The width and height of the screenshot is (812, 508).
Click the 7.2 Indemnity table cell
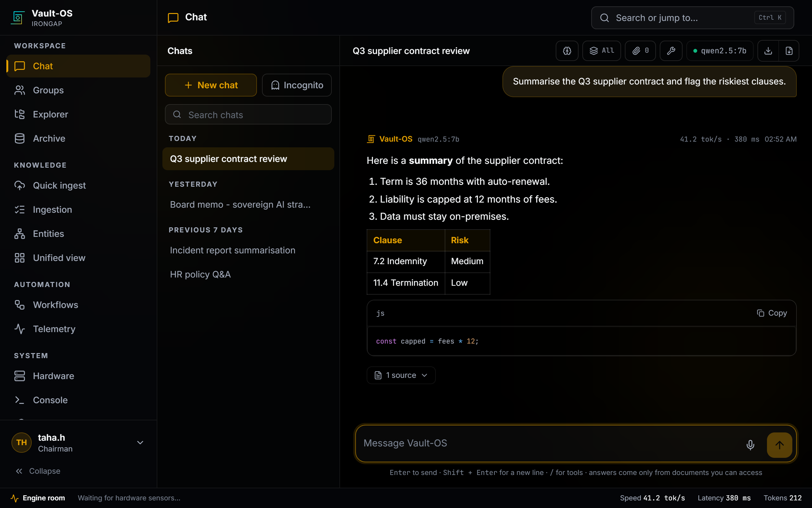tap(406, 261)
